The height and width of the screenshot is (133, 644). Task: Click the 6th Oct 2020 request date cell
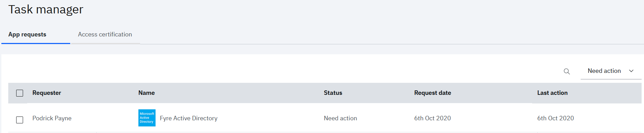click(432, 118)
